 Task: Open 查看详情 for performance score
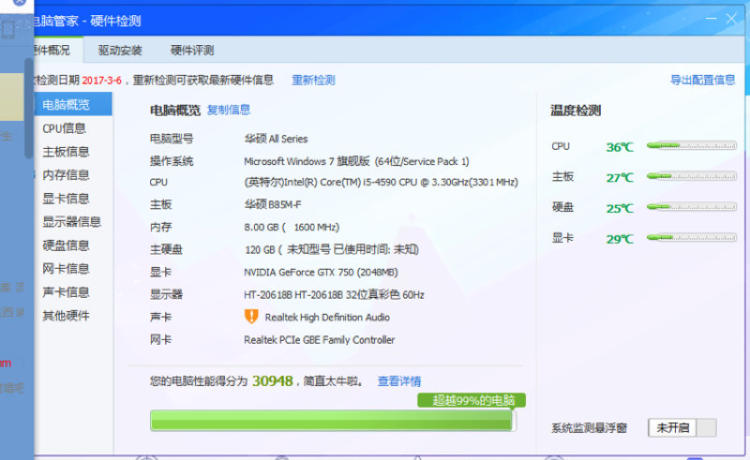pyautogui.click(x=399, y=381)
